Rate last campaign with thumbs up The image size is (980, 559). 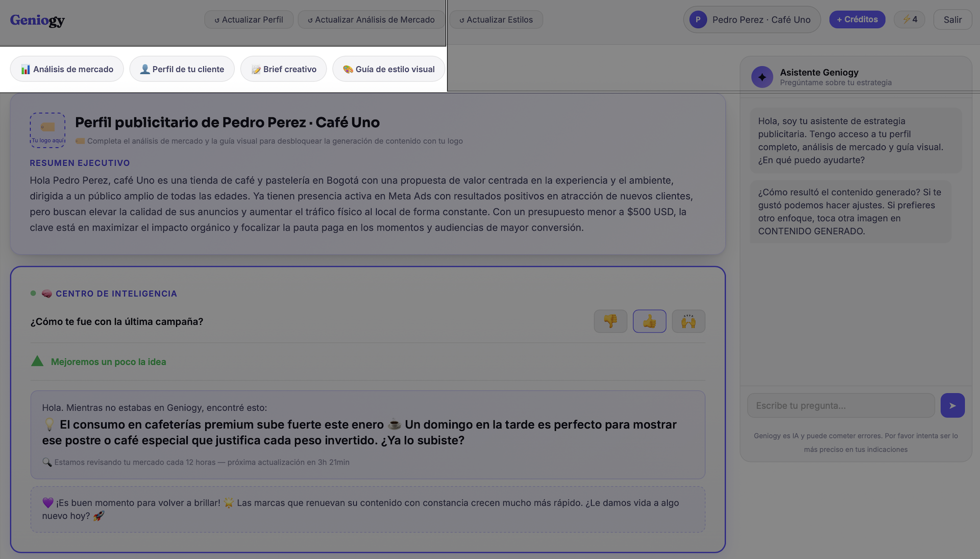(649, 321)
